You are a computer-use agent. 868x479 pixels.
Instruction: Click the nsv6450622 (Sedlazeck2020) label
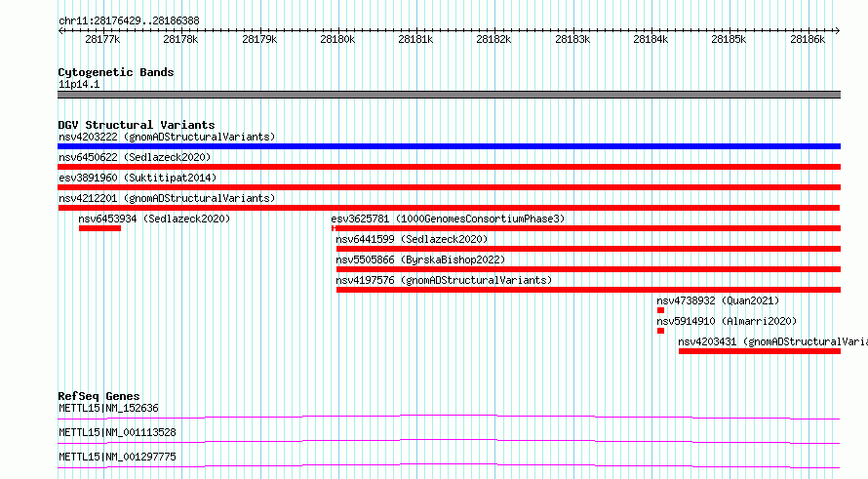(135, 157)
